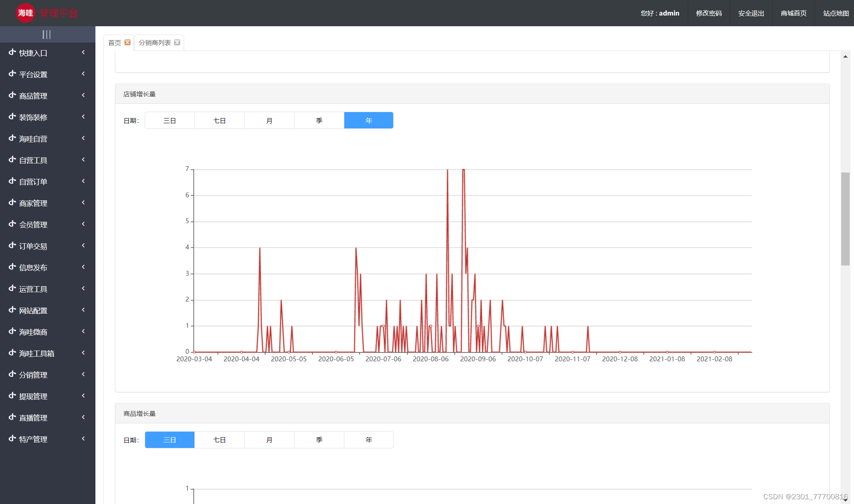Select 月 range for 店铺增长量
This screenshot has width=854, height=504.
[x=269, y=120]
